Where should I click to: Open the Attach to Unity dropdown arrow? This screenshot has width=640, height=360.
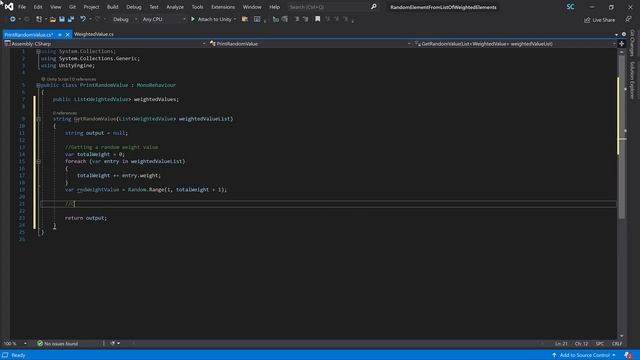pos(235,19)
